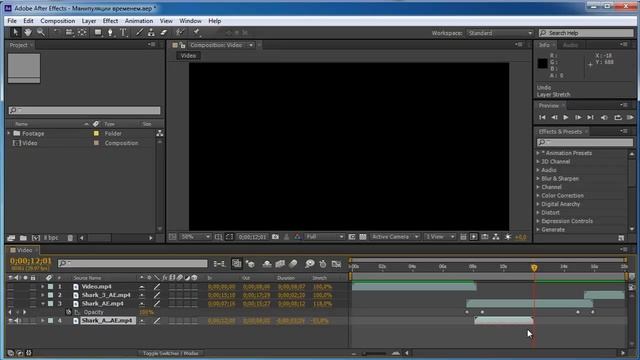640x360 pixels.
Task: Create a new composition from Project panel
Action: (x=36, y=238)
